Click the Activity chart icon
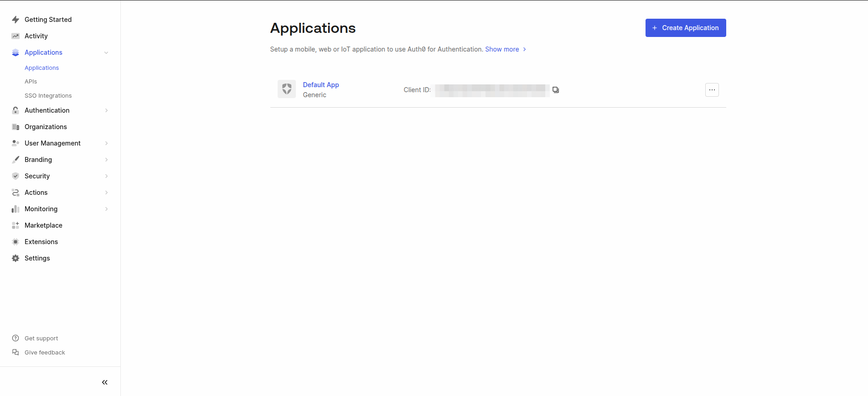The height and width of the screenshot is (396, 868). 15,36
